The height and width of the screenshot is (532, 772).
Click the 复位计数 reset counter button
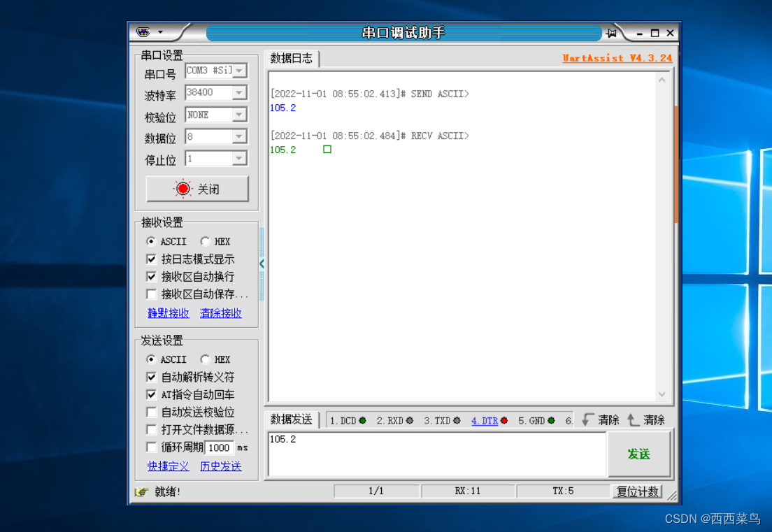(x=637, y=491)
